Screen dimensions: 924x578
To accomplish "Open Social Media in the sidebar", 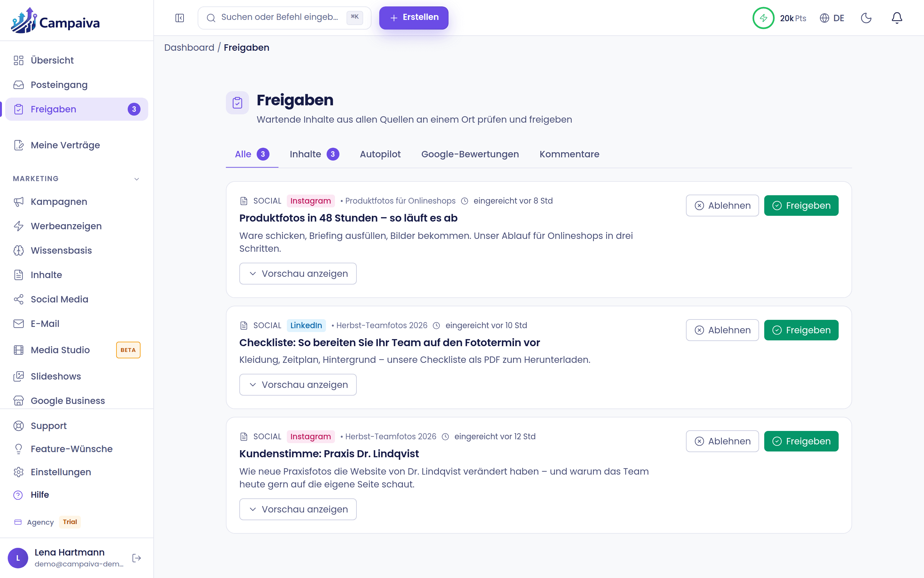I will 77,299.
